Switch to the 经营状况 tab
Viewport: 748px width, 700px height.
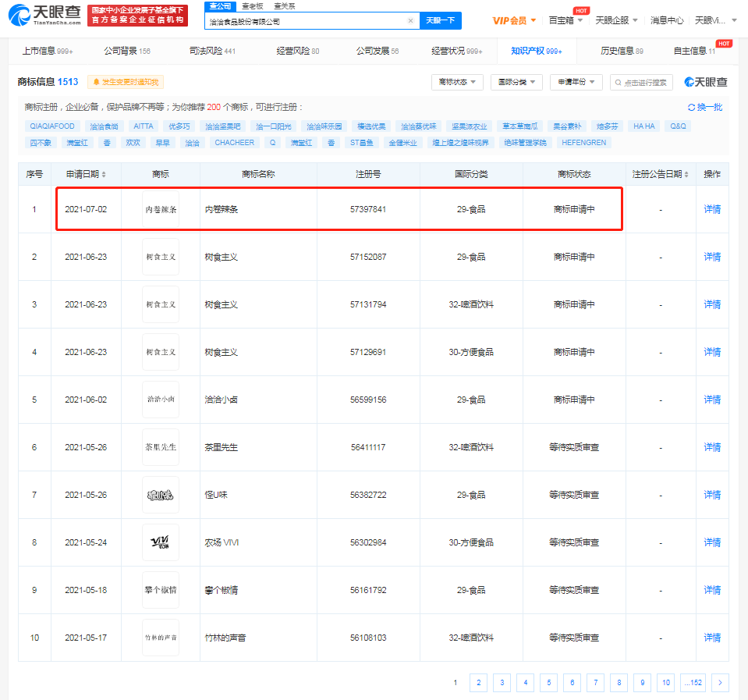click(x=456, y=51)
